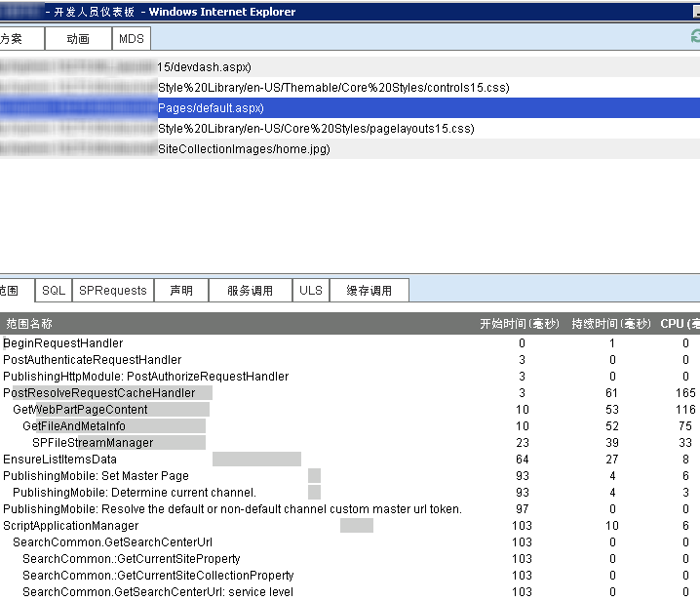
Task: Open the ULS tab
Action: 311,291
